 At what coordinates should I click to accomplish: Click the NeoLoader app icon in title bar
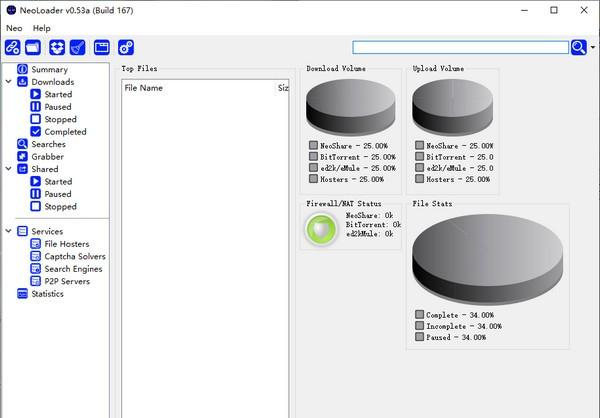[11, 10]
